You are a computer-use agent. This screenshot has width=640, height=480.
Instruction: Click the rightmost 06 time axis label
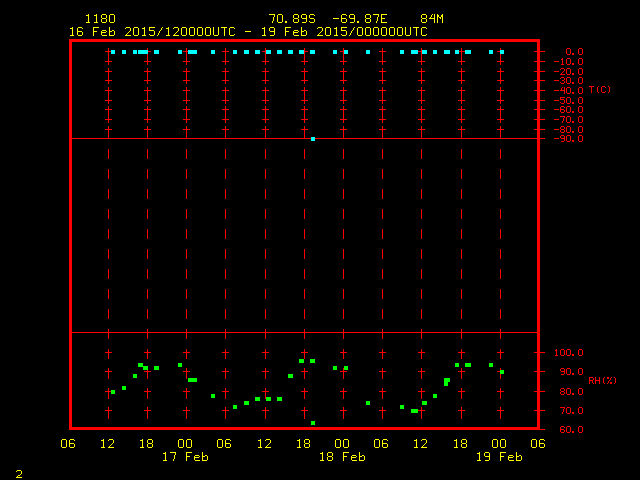538,443
